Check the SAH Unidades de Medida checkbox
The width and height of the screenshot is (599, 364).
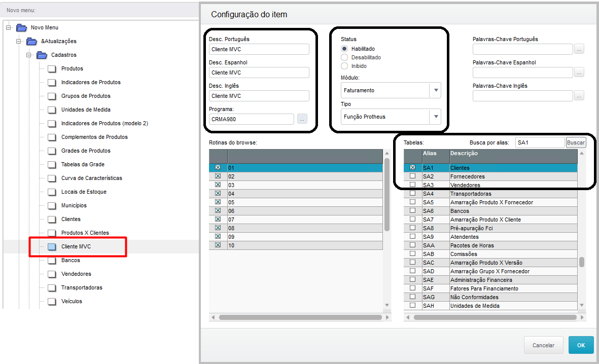(x=412, y=305)
